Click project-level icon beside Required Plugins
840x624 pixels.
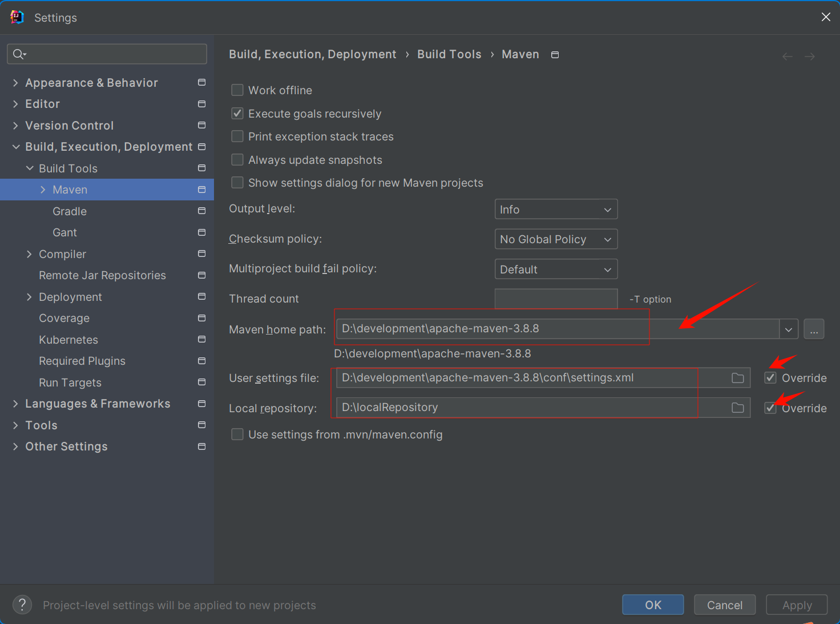[x=201, y=361]
